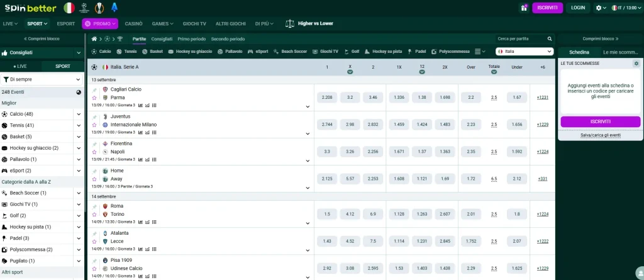Open the line graph icon for Fiorentina match

pyautogui.click(x=147, y=160)
